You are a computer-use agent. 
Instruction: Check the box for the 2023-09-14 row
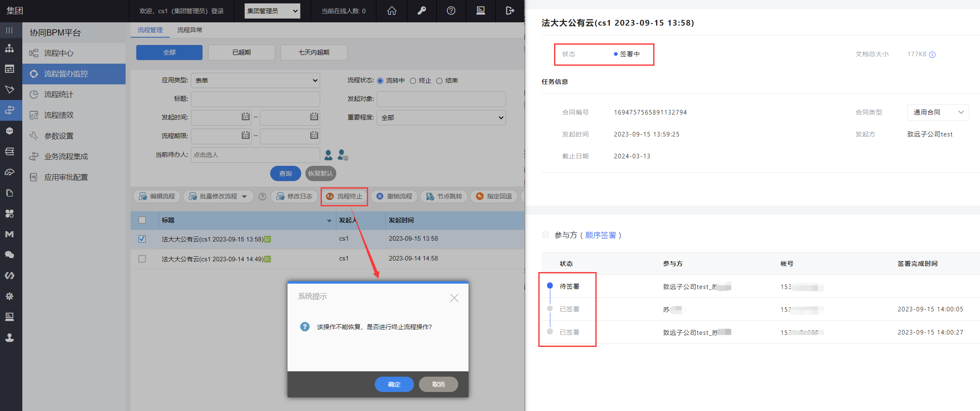click(142, 259)
